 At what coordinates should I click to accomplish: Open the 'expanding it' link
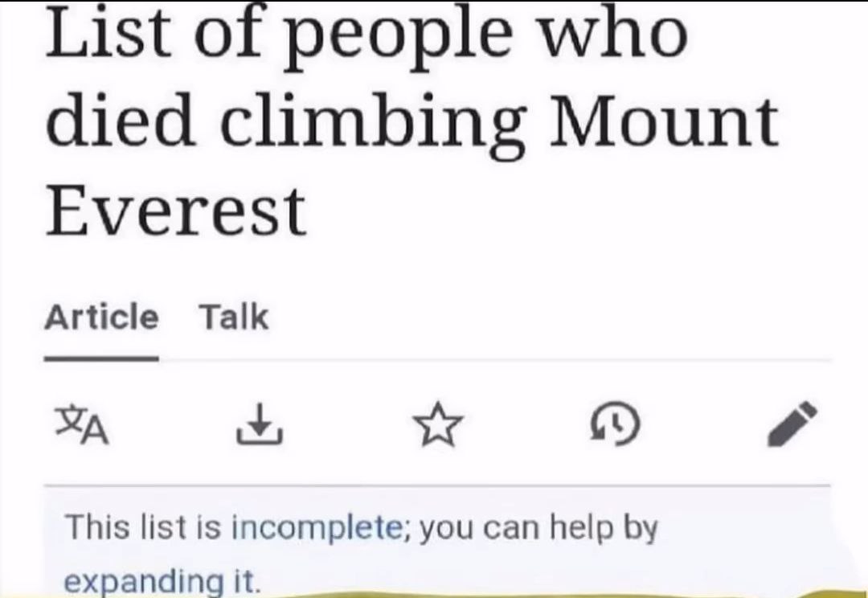coord(162,581)
